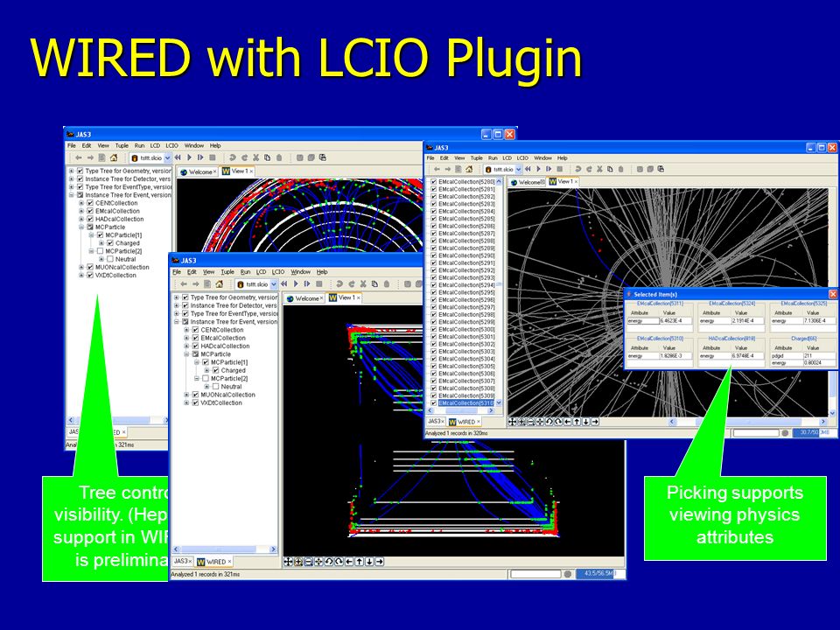Viewport: 840px width, 630px height.
Task: Click scroll-down arrow of right window collection list
Action: tap(499, 402)
